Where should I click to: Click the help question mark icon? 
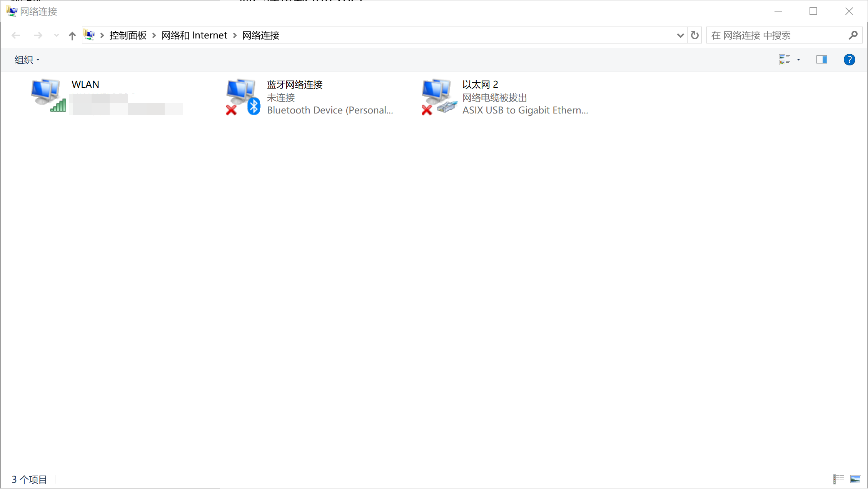(x=849, y=60)
